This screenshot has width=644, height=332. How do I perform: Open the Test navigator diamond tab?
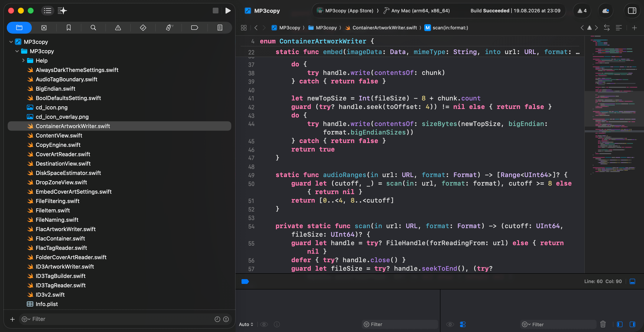click(143, 27)
